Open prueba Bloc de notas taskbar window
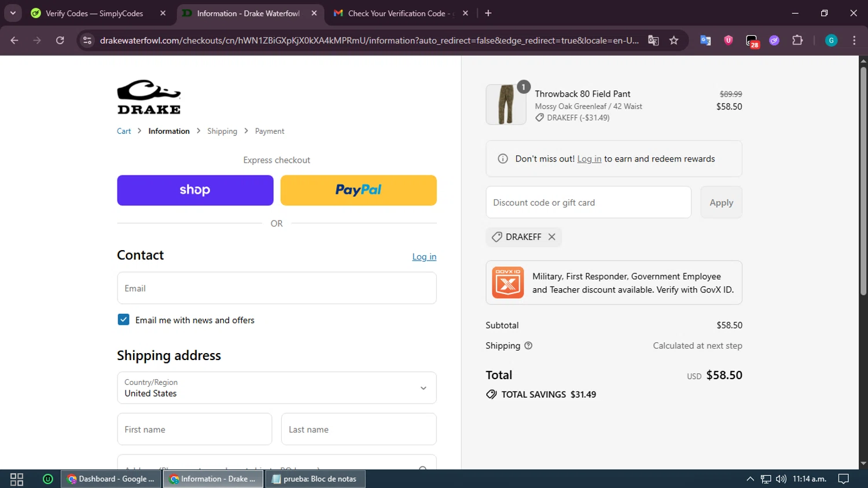The width and height of the screenshot is (868, 488). pyautogui.click(x=315, y=479)
